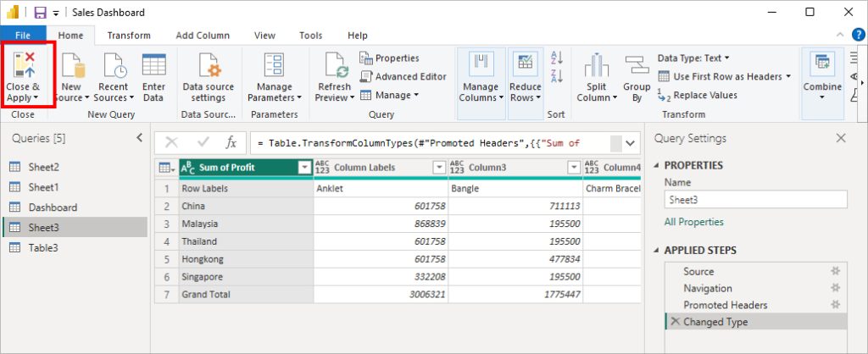Click the Close & Apply icon
The width and height of the screenshot is (868, 354).
[x=25, y=64]
